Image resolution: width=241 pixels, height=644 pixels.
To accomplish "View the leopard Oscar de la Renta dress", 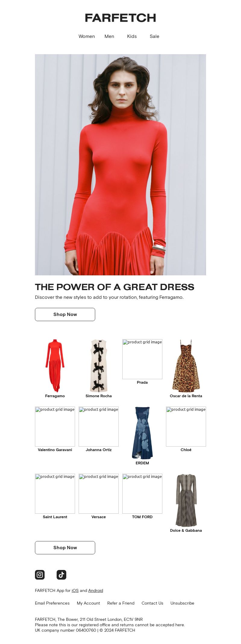I will tap(186, 366).
